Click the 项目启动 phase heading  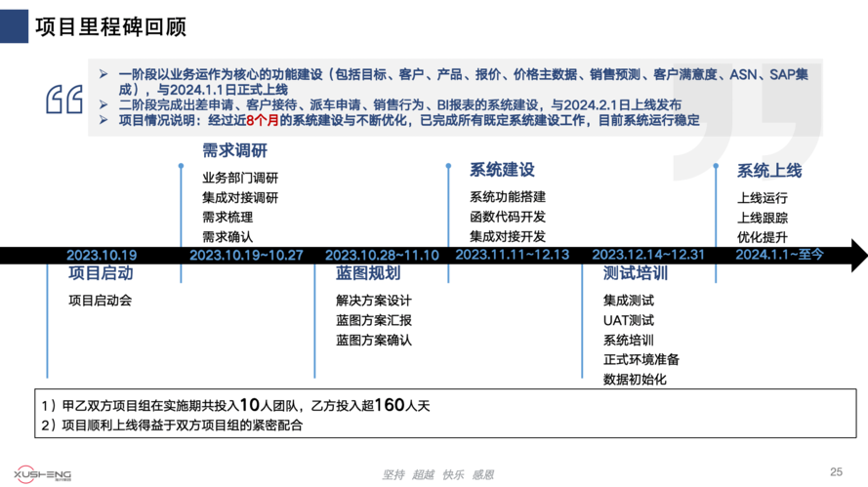[x=101, y=273]
